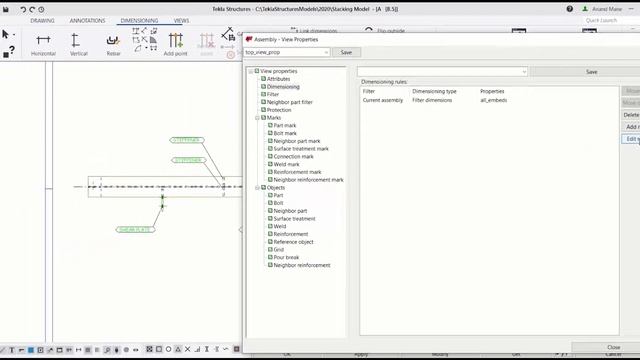Screen dimensions: 640x360
Task: Select Bolt mark in the tree
Action: (x=285, y=133)
